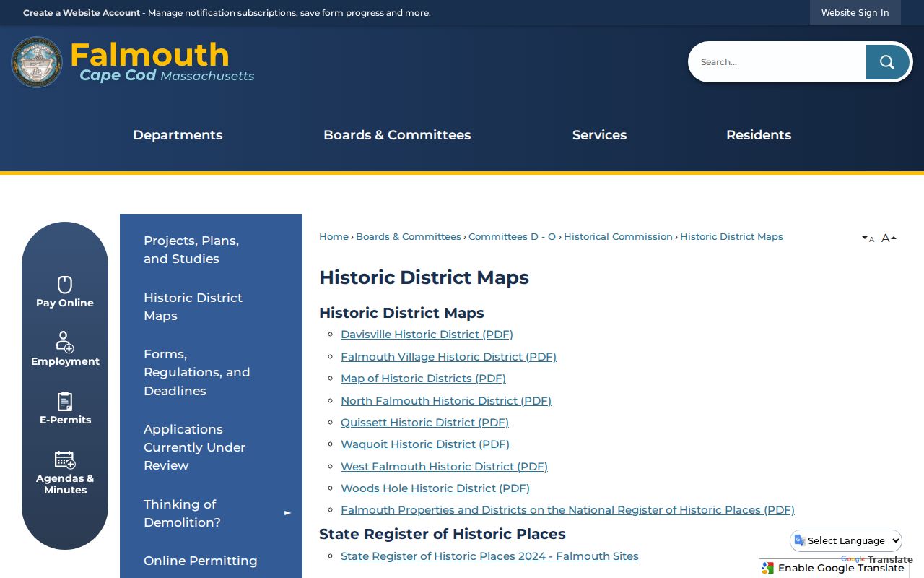Click the Create a Website Account link
924x578 pixels.
(82, 13)
